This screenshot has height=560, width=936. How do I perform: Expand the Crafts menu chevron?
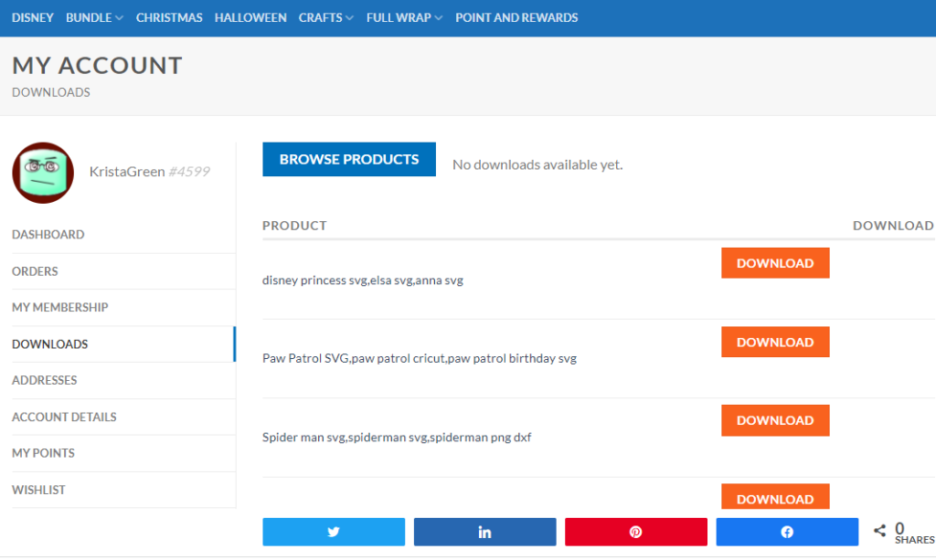[350, 18]
